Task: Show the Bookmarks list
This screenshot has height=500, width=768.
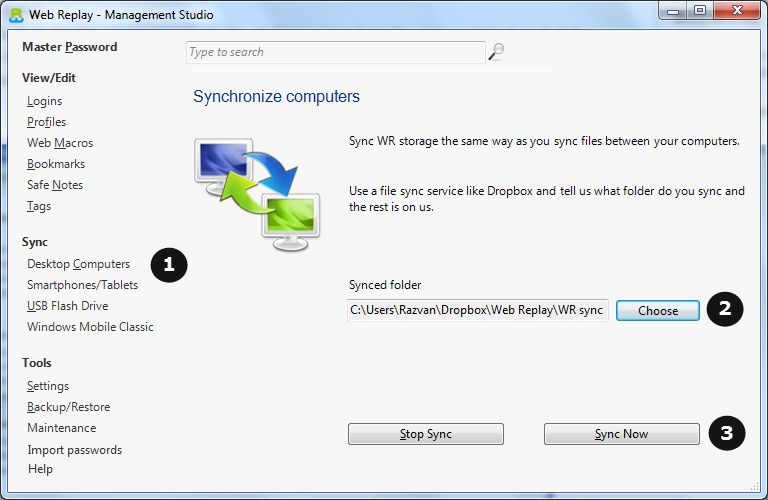Action: coord(56,164)
